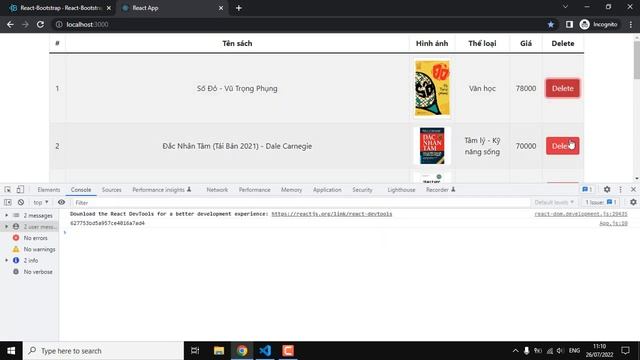Switch to the React-Bootstrap tab
640x360 pixels.
point(60,8)
